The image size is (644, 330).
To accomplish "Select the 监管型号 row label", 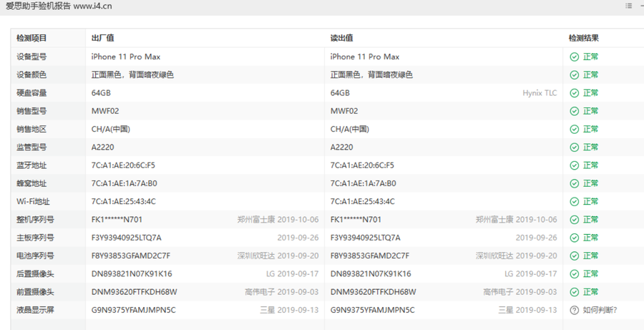I will (31, 147).
